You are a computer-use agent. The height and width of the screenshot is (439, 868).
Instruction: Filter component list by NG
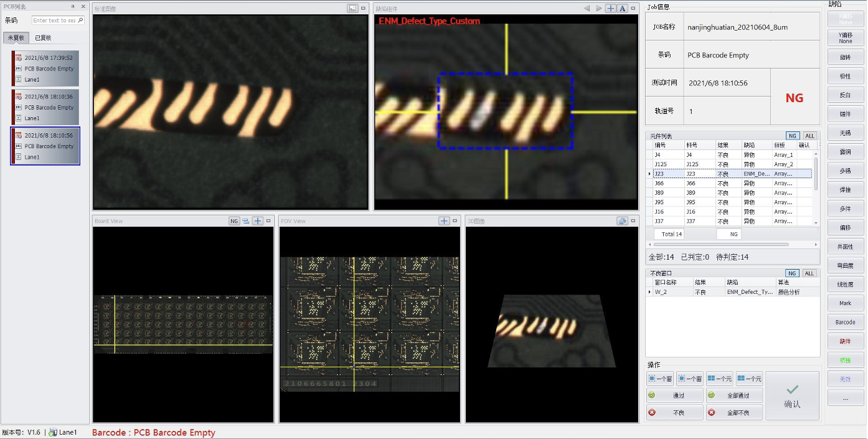(793, 136)
